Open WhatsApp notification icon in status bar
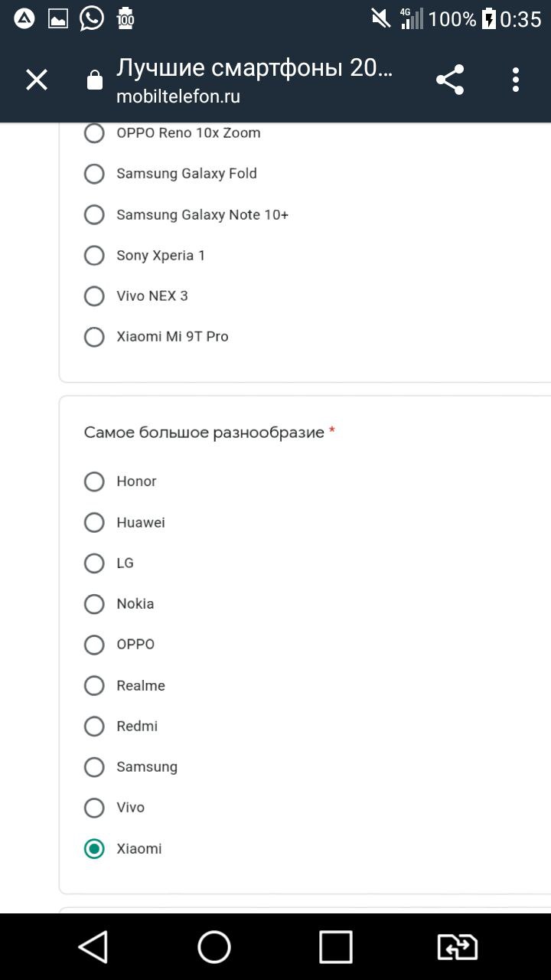Viewport: 551px width, 980px height. (92, 18)
